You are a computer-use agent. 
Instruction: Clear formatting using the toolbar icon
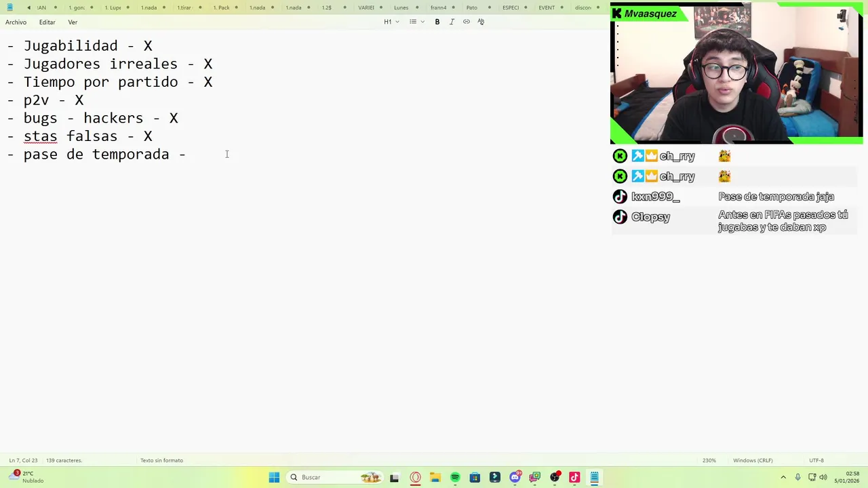coord(481,22)
